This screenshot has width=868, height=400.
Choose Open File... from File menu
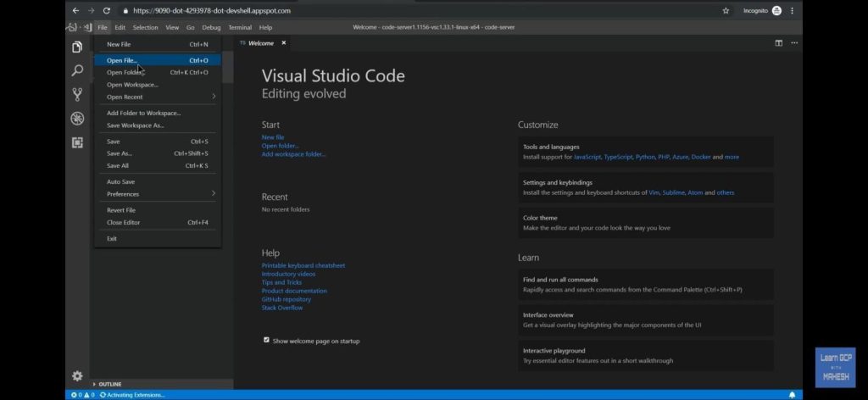(x=158, y=60)
